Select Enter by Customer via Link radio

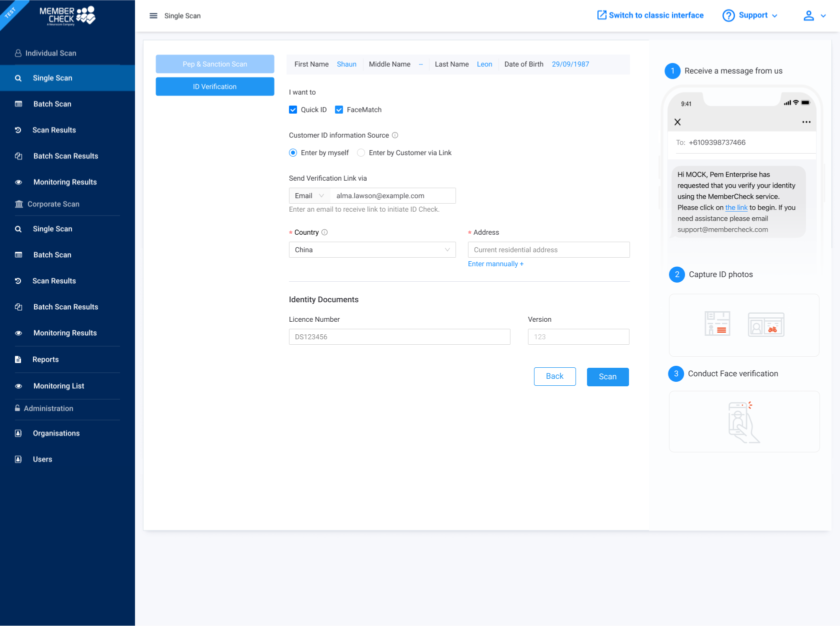coord(361,153)
